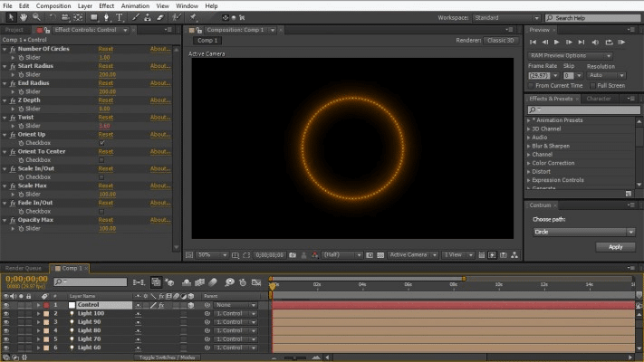Click the Start Radius slider value 200.00
Image resolution: width=644 pixels, height=362 pixels.
coord(107,74)
